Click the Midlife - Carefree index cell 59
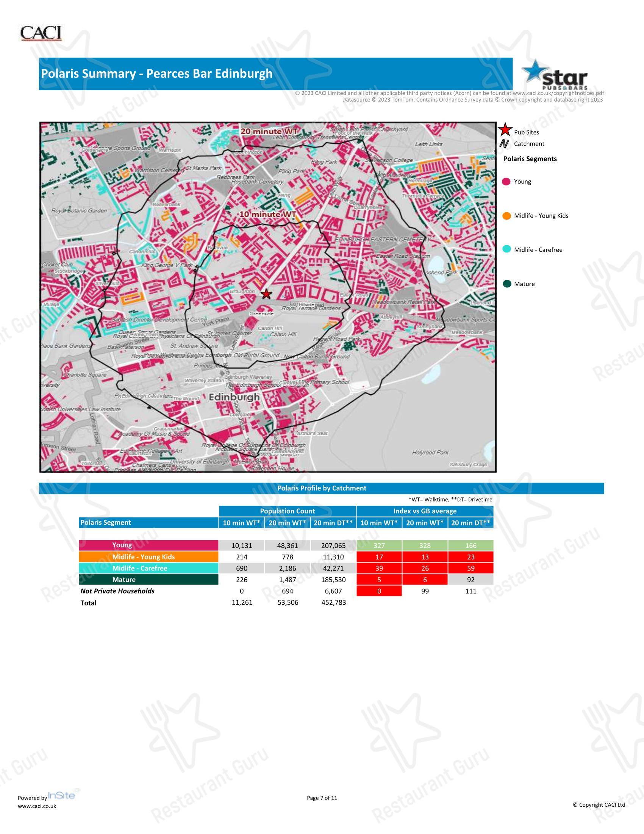644x834 pixels. click(x=470, y=568)
